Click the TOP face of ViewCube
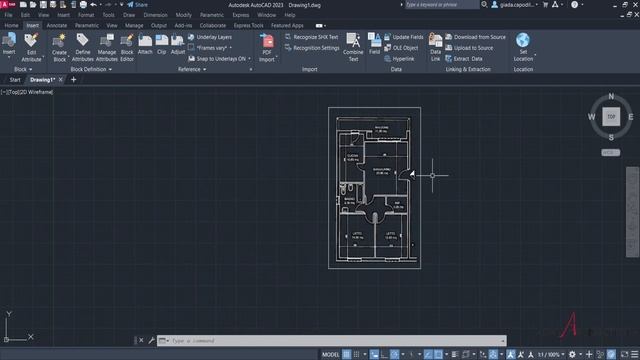The width and height of the screenshot is (640, 360). [611, 117]
